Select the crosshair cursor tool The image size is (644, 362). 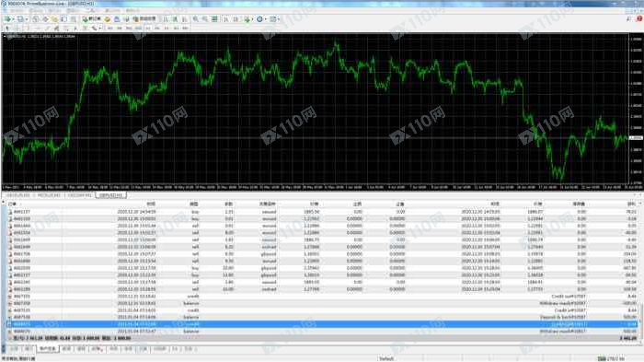(17, 29)
